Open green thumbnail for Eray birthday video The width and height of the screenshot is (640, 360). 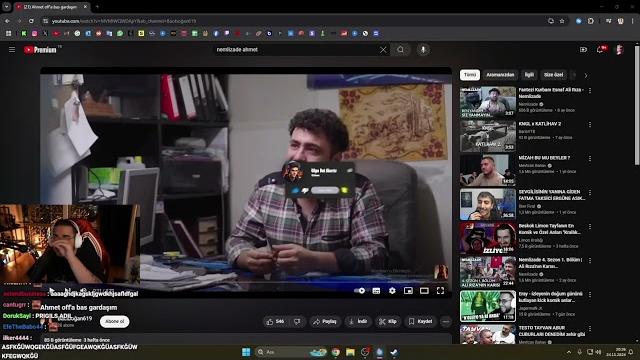(488, 306)
